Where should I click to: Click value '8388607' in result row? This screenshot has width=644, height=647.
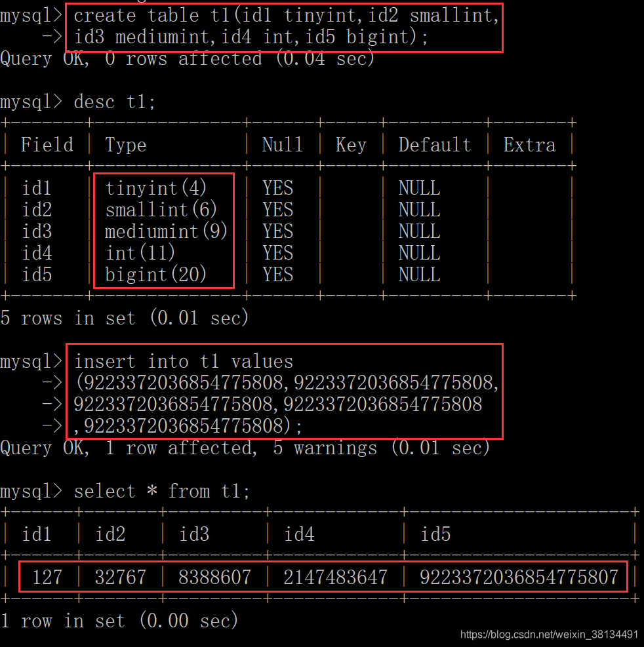point(214,577)
